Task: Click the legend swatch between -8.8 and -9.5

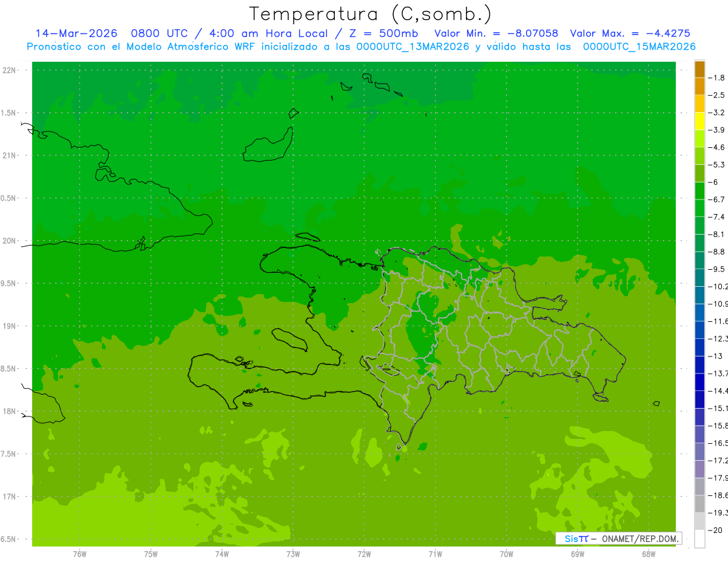Action: pos(699,260)
